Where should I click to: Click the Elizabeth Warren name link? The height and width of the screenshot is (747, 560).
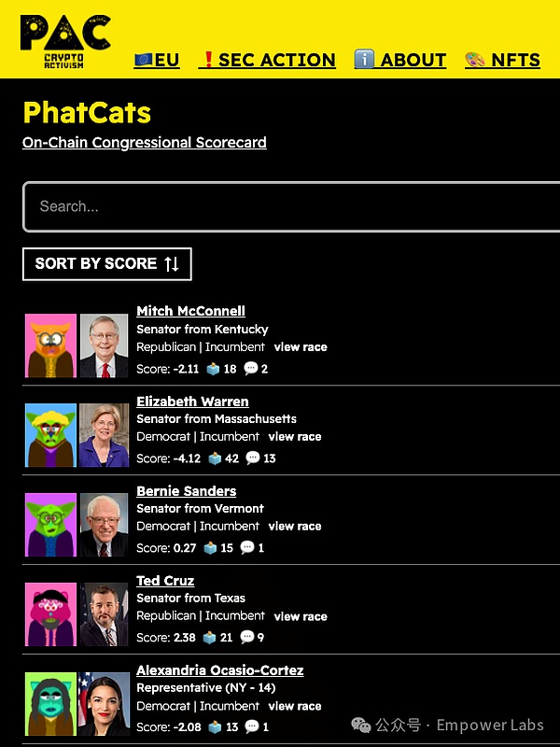point(192,402)
